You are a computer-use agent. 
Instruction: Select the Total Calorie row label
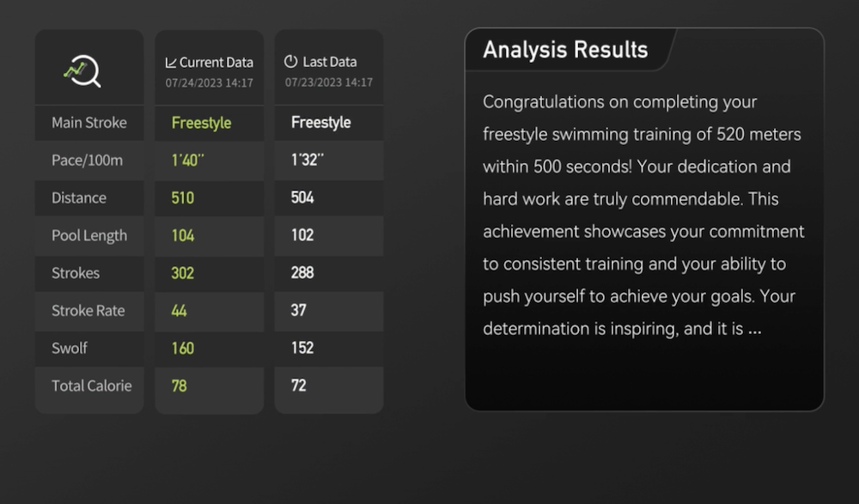(91, 386)
